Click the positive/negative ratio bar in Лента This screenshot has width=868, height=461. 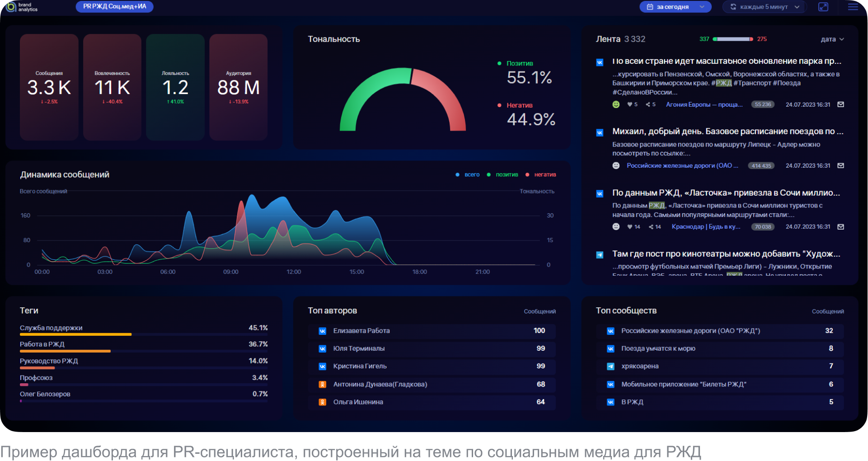pyautogui.click(x=733, y=39)
